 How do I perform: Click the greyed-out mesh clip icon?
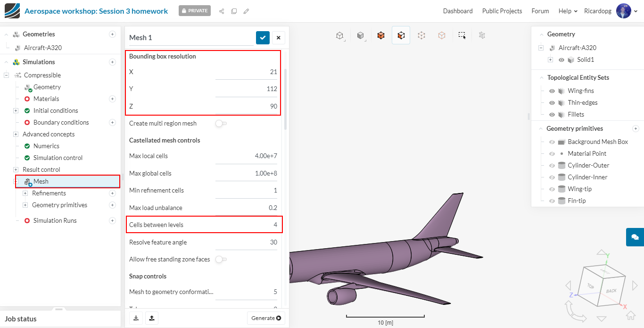click(x=482, y=35)
